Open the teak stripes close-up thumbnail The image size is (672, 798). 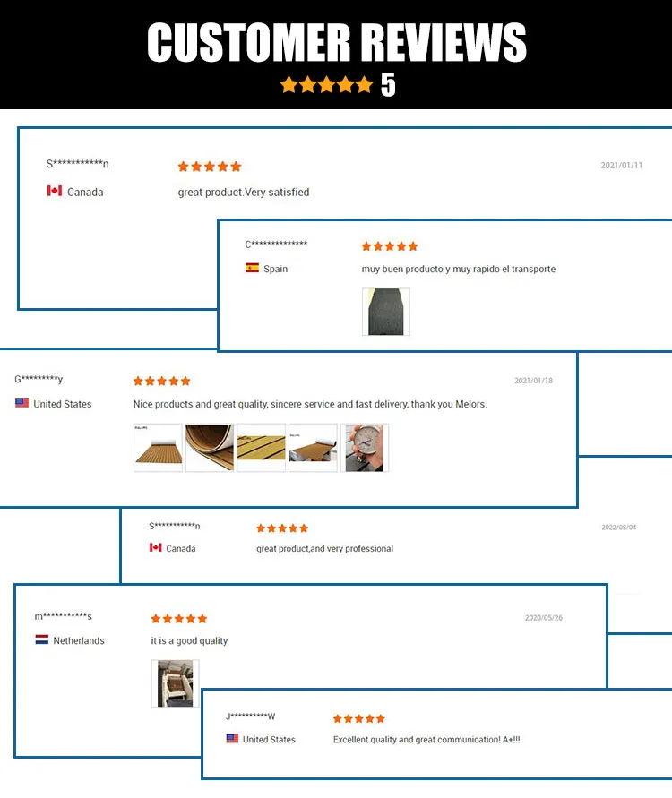[261, 448]
